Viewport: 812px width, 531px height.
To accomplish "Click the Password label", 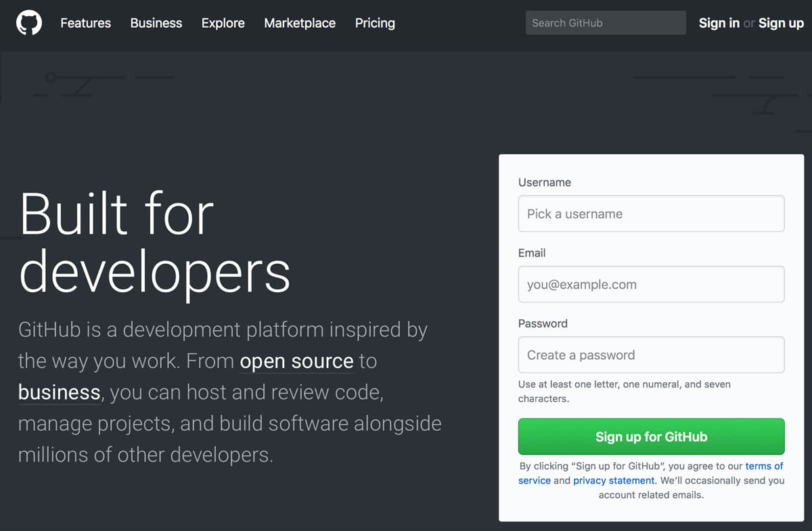I will point(543,323).
